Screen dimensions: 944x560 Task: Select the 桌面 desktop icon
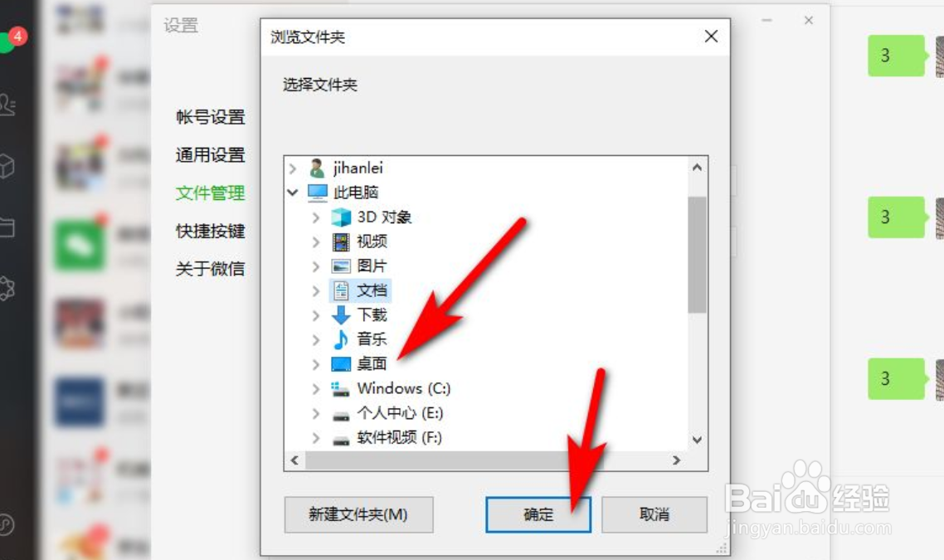(341, 364)
